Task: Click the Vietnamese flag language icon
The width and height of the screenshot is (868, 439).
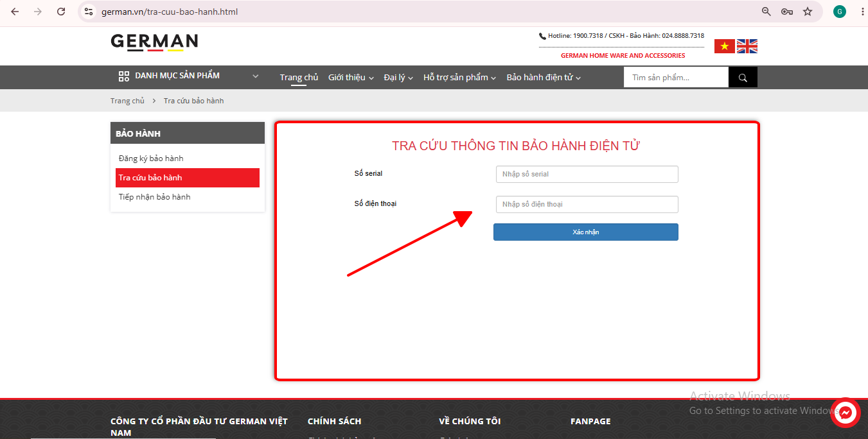Action: [725, 46]
